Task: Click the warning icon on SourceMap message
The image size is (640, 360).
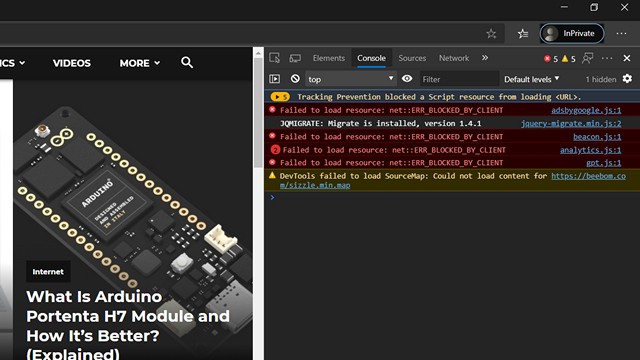Action: [272, 176]
